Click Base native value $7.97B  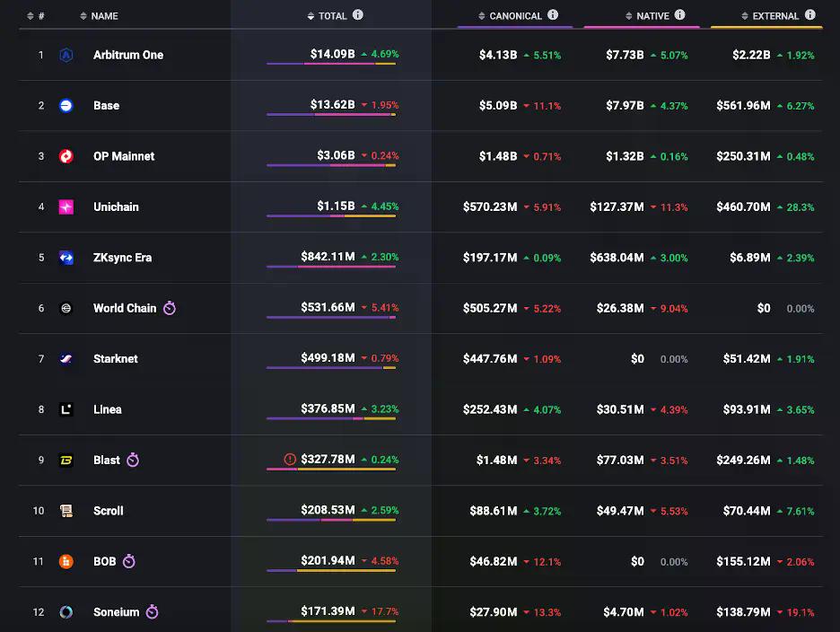(x=625, y=106)
